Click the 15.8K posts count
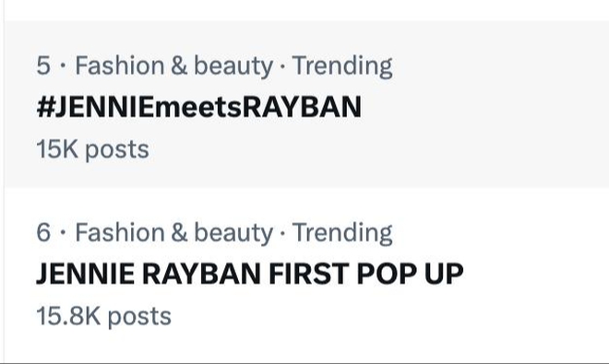Image resolution: width=609 pixels, height=364 pixels. click(103, 316)
